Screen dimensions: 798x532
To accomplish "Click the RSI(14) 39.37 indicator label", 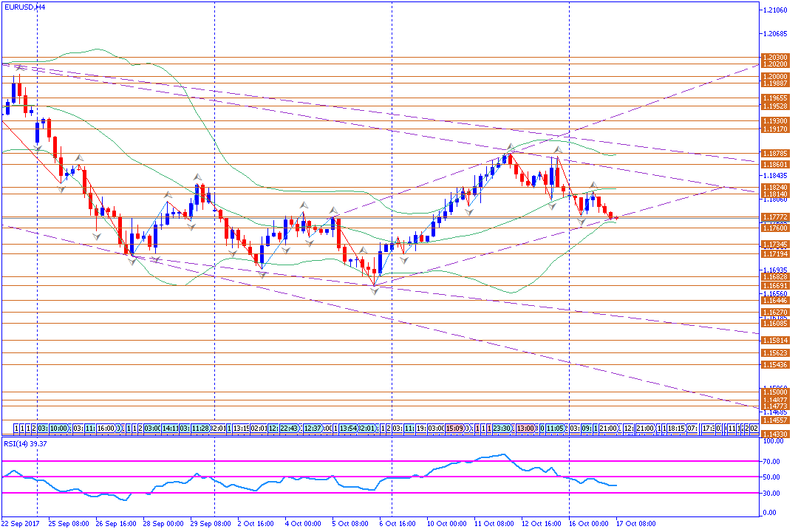I will (x=25, y=443).
